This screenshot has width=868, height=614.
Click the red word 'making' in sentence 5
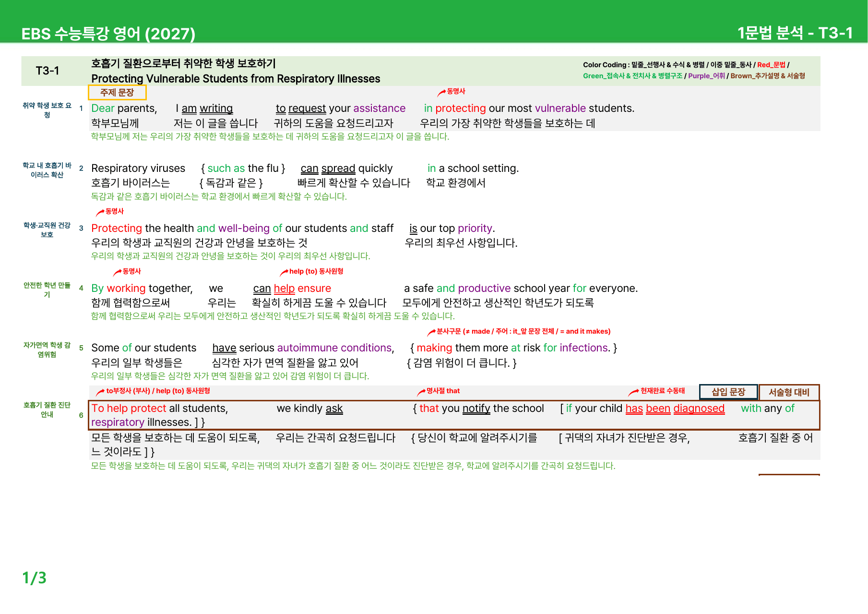[434, 348]
